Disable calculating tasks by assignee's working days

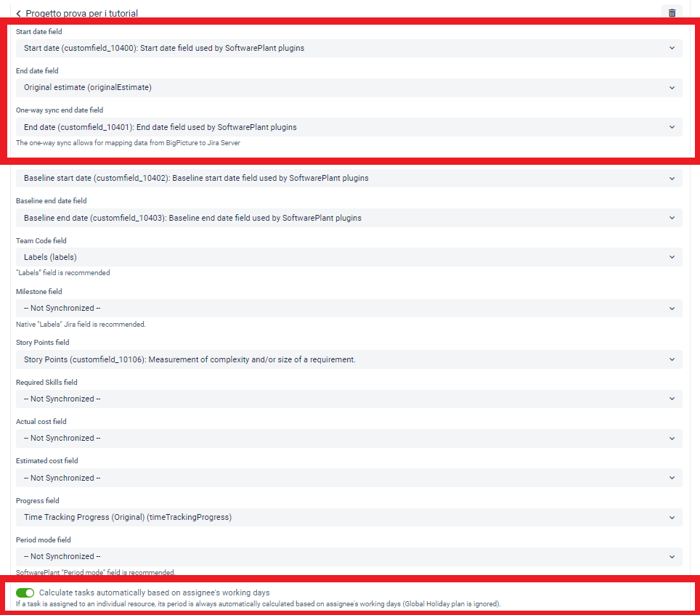pos(25,592)
